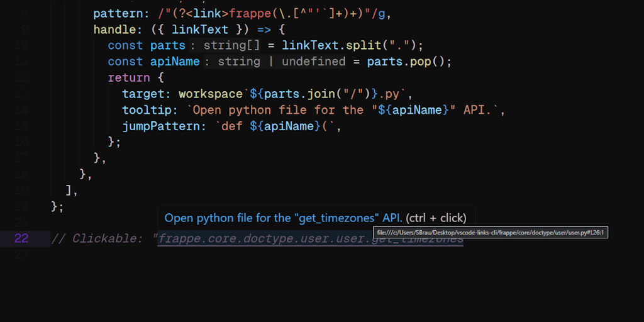Click 'parts' in the 'const parts' declaration
The image size is (644, 322).
168,45
